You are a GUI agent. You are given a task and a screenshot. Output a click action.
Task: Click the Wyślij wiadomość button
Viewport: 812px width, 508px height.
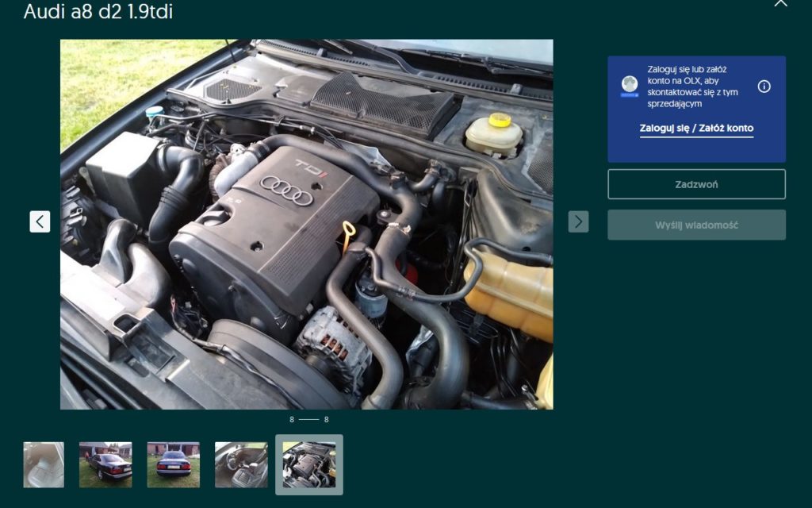pyautogui.click(x=696, y=225)
